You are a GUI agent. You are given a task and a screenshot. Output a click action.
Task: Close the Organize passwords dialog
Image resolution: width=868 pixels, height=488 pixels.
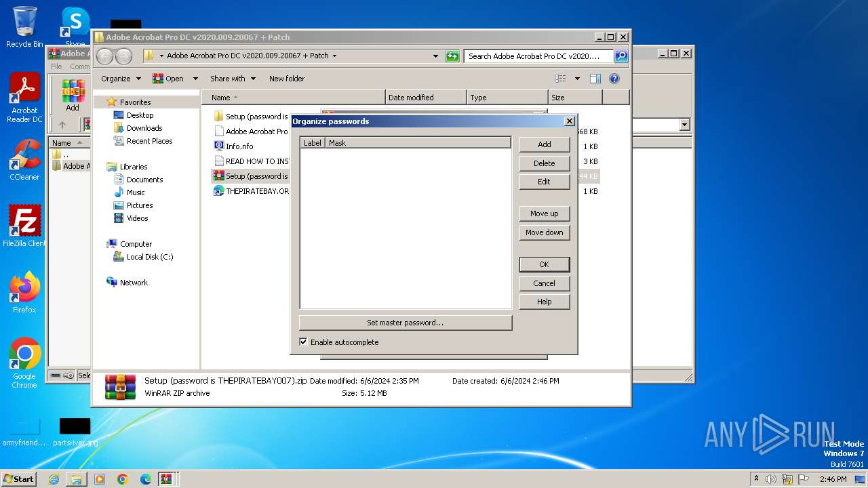(569, 121)
